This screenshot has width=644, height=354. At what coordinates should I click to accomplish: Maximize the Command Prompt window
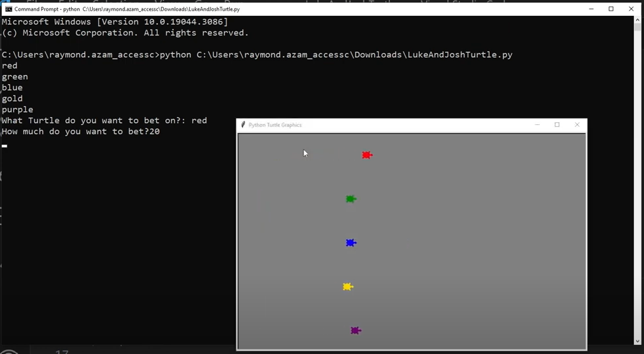coord(611,9)
